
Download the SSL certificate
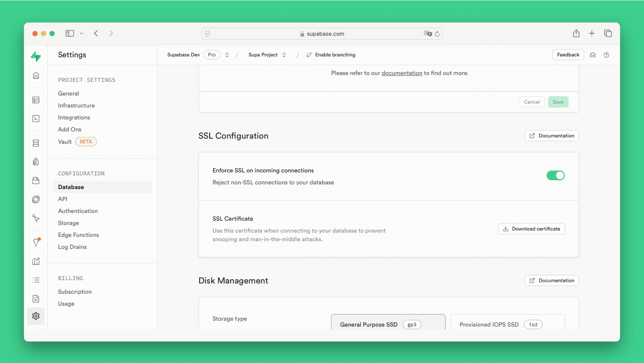[x=531, y=229]
